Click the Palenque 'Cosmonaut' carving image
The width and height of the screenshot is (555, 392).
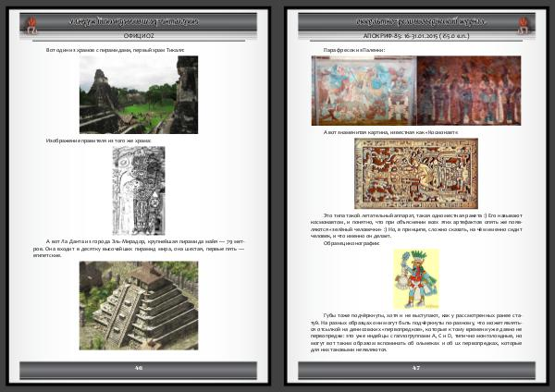(415, 174)
